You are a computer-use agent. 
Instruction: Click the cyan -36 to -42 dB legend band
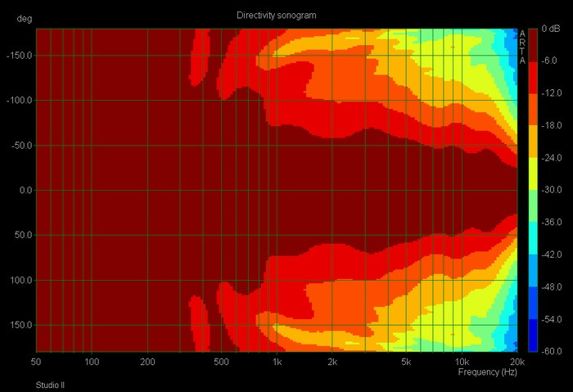533,238
